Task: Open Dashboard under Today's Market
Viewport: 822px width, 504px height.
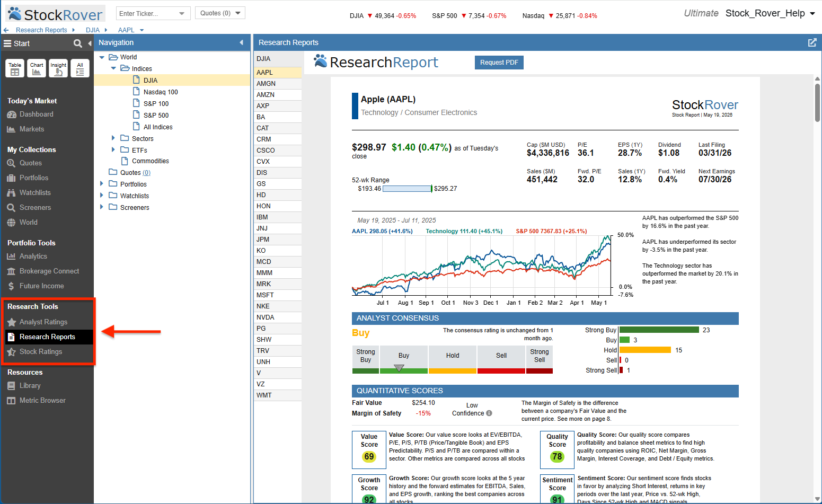Action: pyautogui.click(x=36, y=114)
